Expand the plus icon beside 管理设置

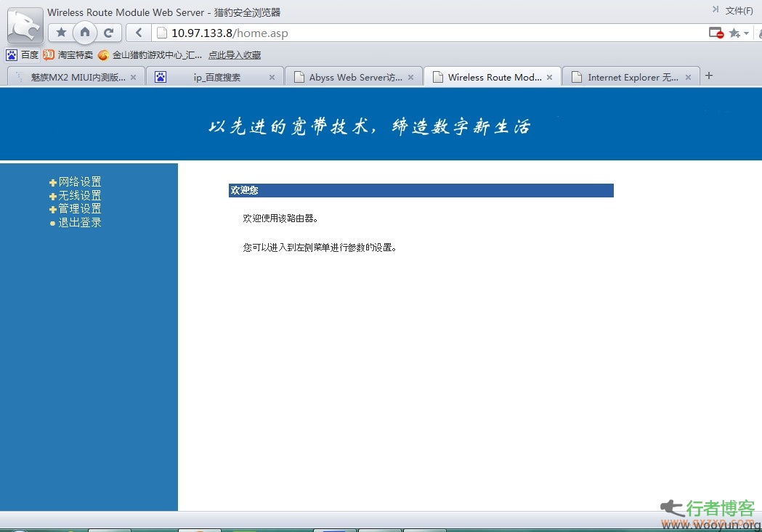[x=53, y=209]
